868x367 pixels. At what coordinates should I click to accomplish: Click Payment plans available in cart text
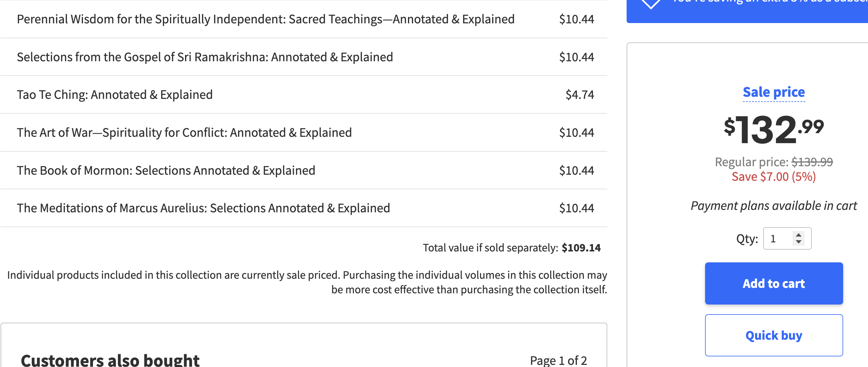(774, 206)
